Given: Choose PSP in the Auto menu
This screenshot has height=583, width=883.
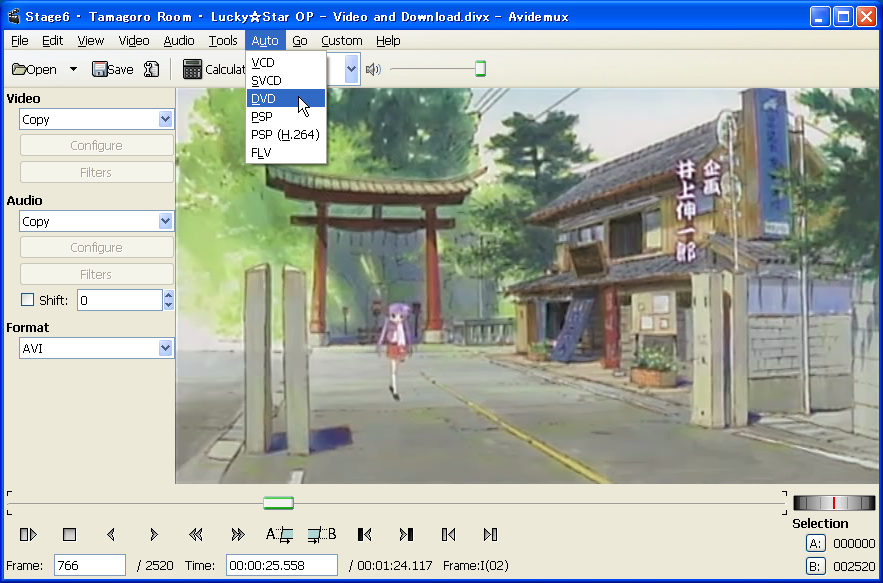Looking at the screenshot, I should click(286, 117).
